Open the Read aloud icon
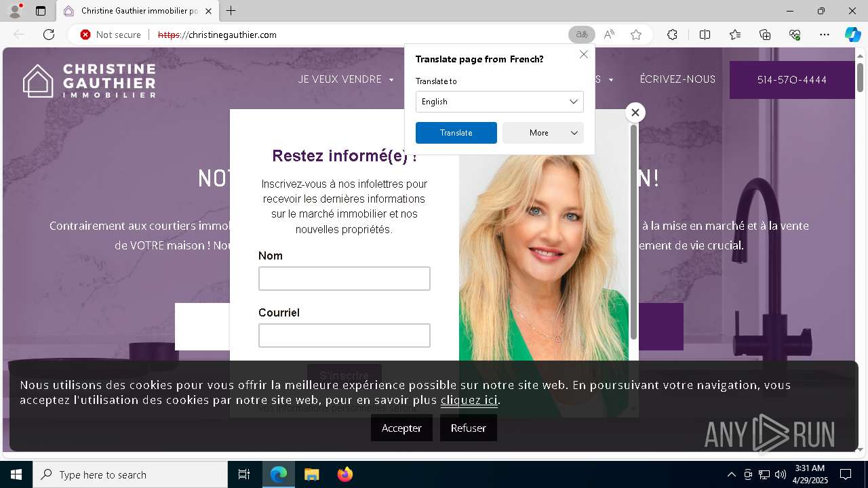 pyautogui.click(x=609, y=35)
